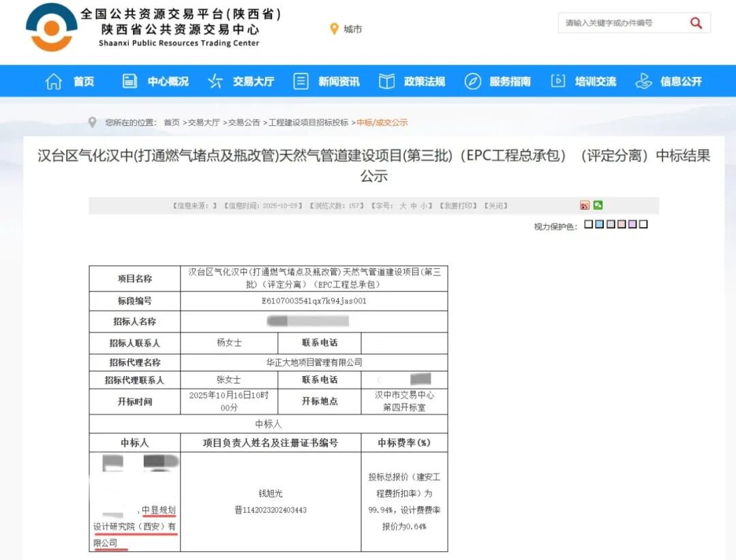Click the 交易大厅 navigation icon
Viewport: 736px width, 560px height.
click(215, 82)
